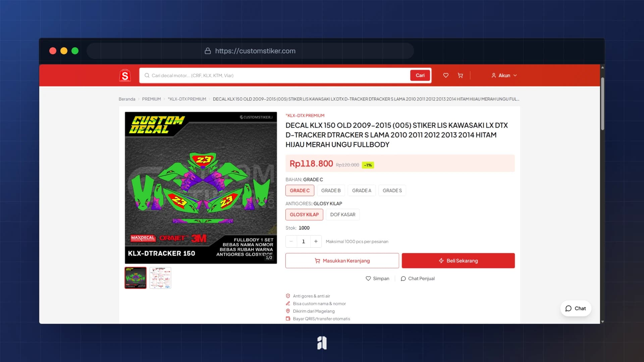Choose DOF KASAR antigores option
Viewport: 644px width, 362px height.
pyautogui.click(x=342, y=215)
